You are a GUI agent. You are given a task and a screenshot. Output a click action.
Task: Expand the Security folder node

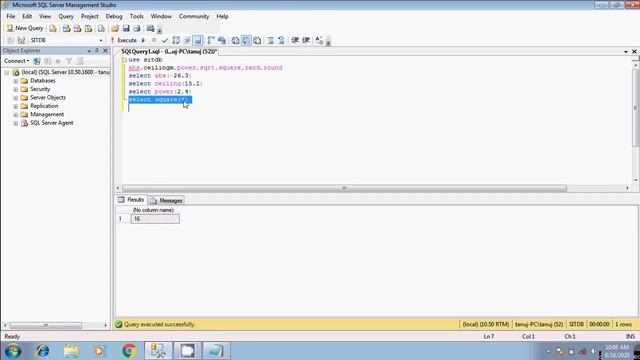click(x=16, y=89)
